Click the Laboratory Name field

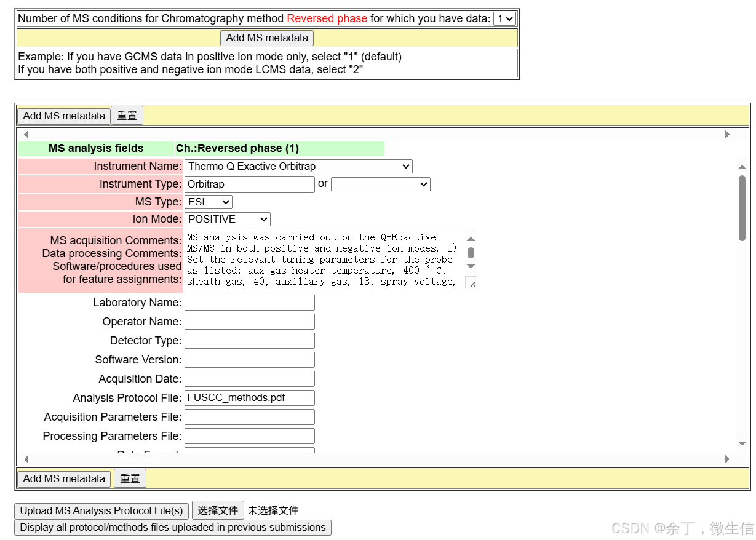(x=250, y=303)
